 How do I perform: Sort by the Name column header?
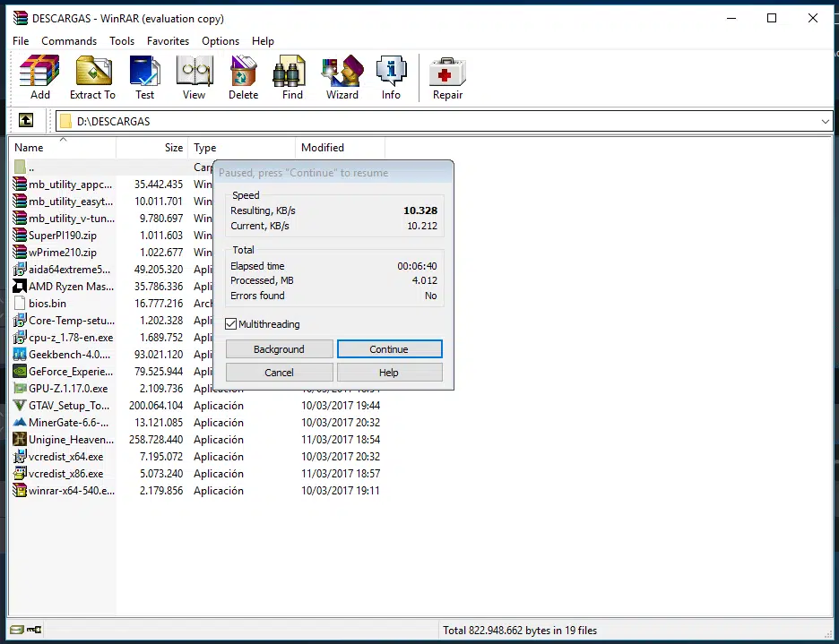(62, 148)
